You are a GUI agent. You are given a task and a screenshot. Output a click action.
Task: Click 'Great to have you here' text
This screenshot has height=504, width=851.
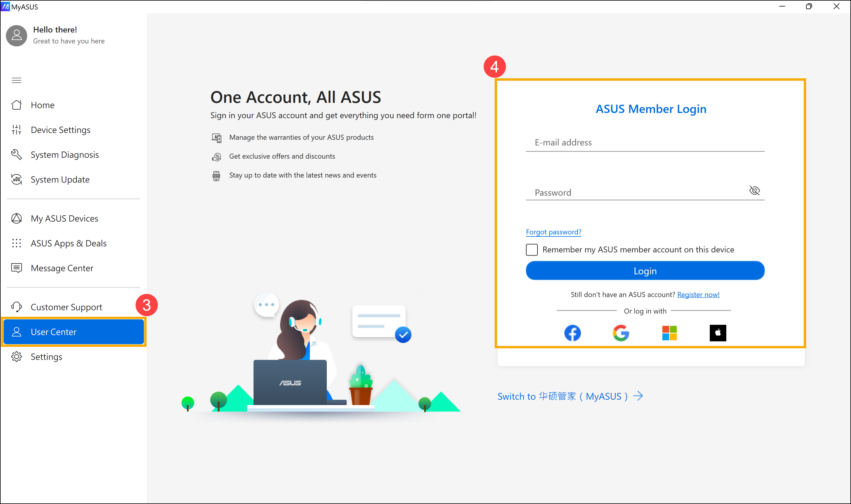[x=69, y=41]
